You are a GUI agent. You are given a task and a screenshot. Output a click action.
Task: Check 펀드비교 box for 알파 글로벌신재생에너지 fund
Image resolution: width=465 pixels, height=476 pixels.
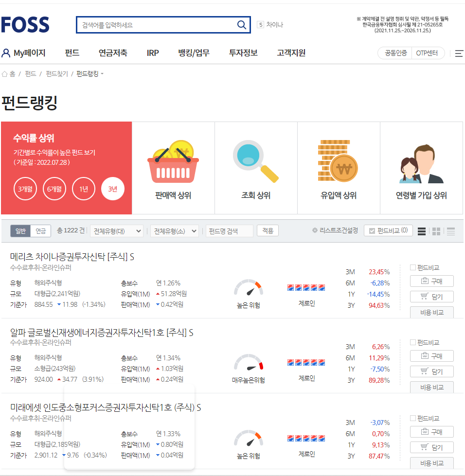pos(413,342)
